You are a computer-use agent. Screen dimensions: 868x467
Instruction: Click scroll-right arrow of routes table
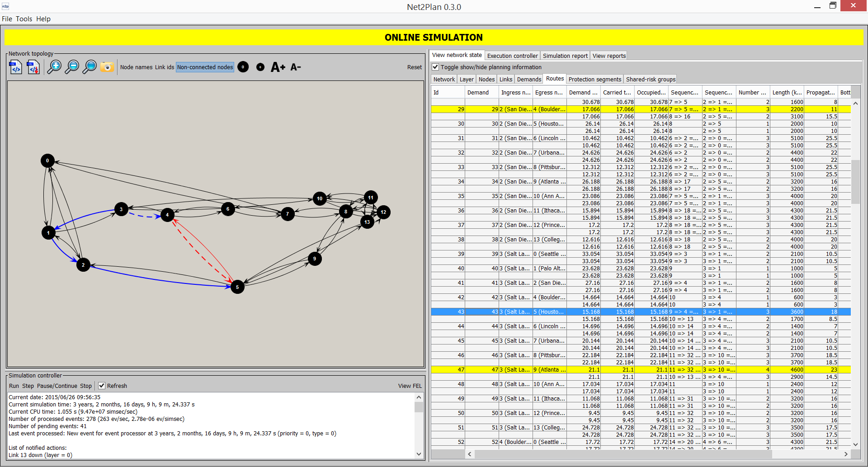coord(846,454)
